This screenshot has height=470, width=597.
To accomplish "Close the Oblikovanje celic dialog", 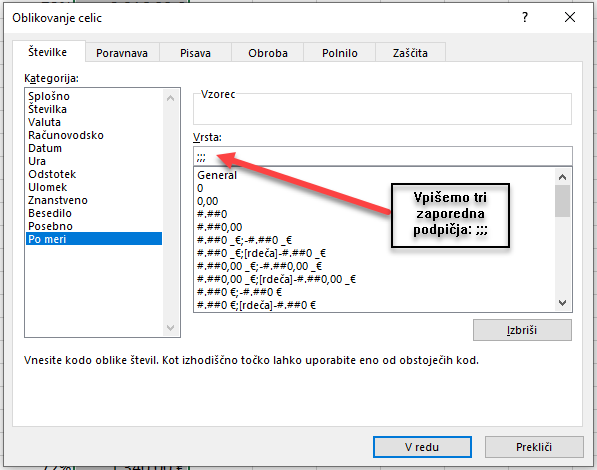I will [570, 17].
